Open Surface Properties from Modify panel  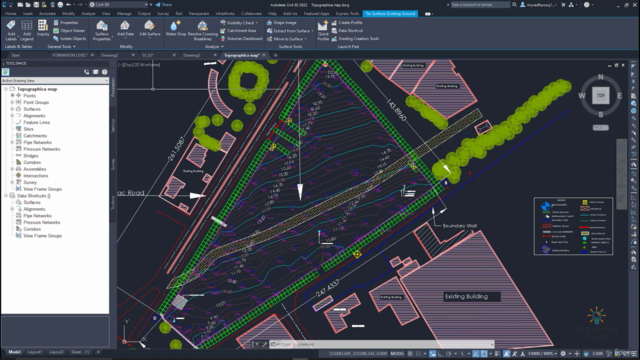click(x=102, y=31)
